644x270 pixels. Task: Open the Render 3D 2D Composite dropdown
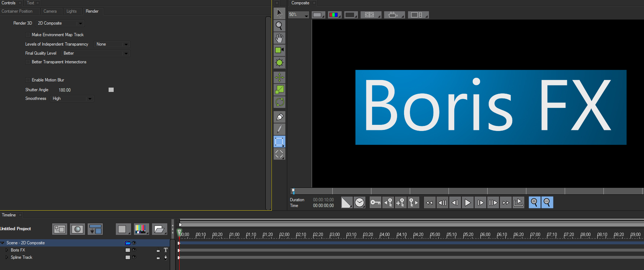tap(60, 23)
